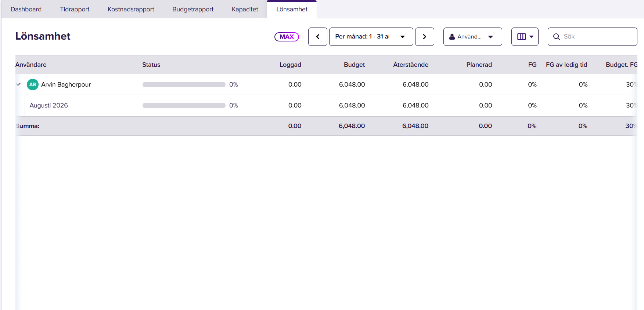Collapse the Arvin Bagherpour row
The height and width of the screenshot is (310, 644).
tap(18, 84)
